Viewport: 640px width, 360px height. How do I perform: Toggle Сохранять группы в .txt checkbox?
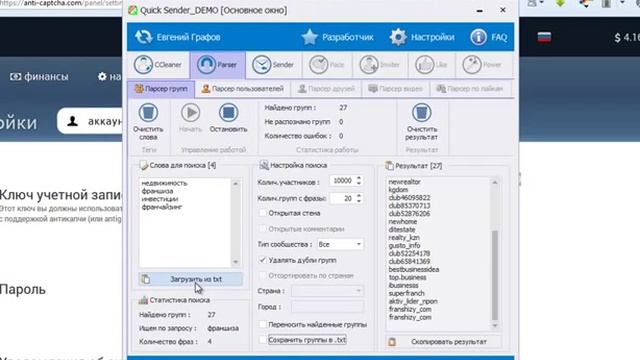tap(263, 340)
